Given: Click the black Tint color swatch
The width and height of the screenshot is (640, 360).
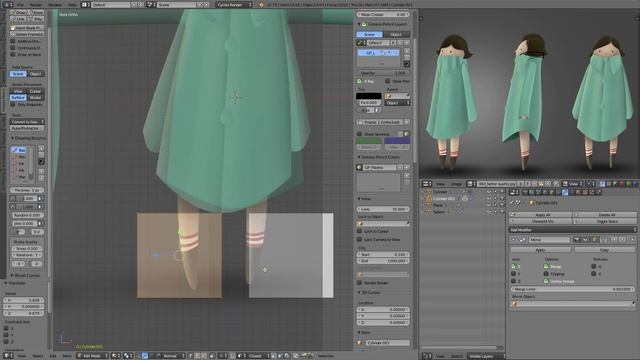Looking at the screenshot, I should (369, 96).
